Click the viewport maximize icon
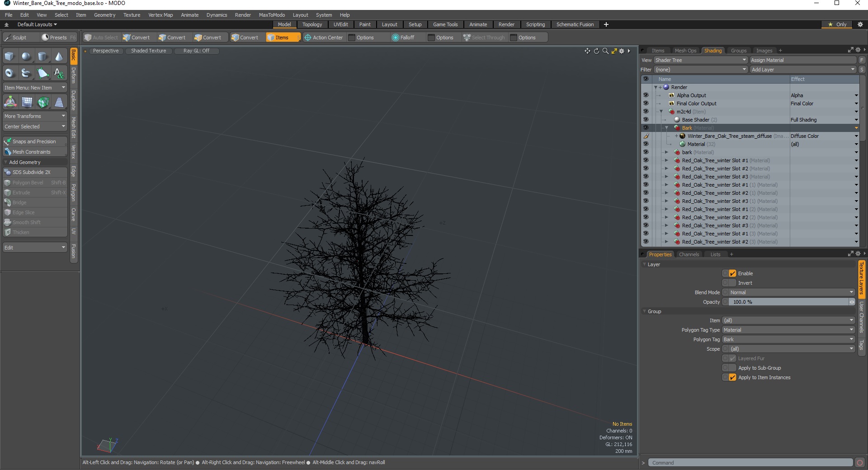Image resolution: width=868 pixels, height=470 pixels. (614, 51)
